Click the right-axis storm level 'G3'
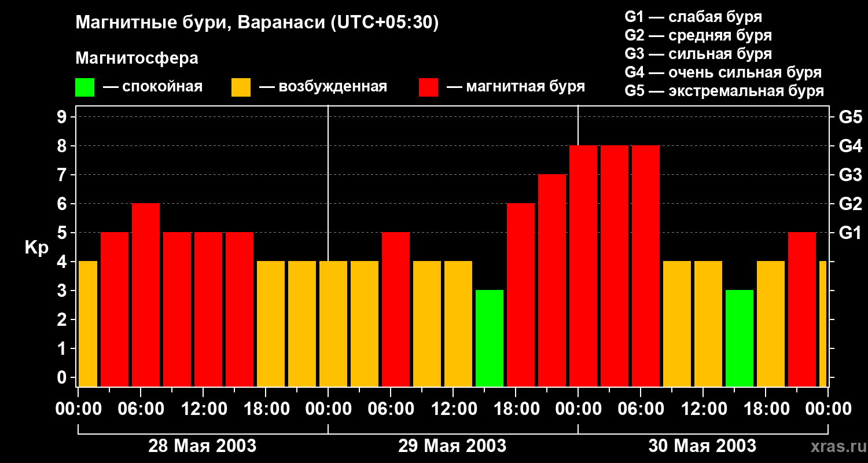868x463 pixels. pos(850,175)
